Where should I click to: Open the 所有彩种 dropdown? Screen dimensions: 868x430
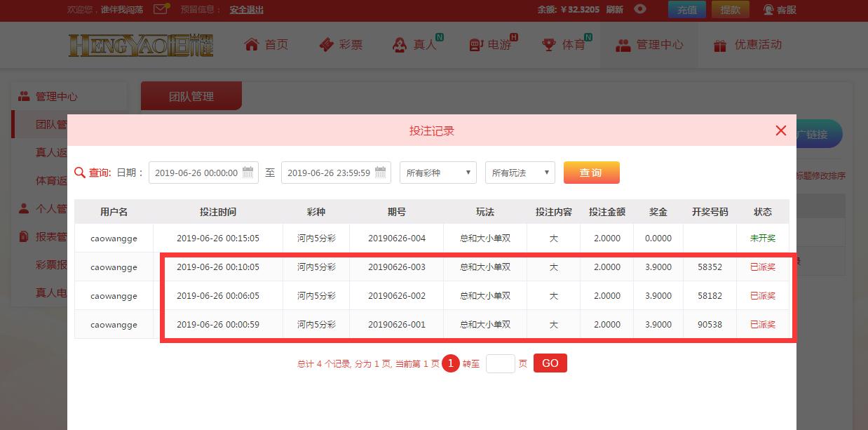click(438, 173)
